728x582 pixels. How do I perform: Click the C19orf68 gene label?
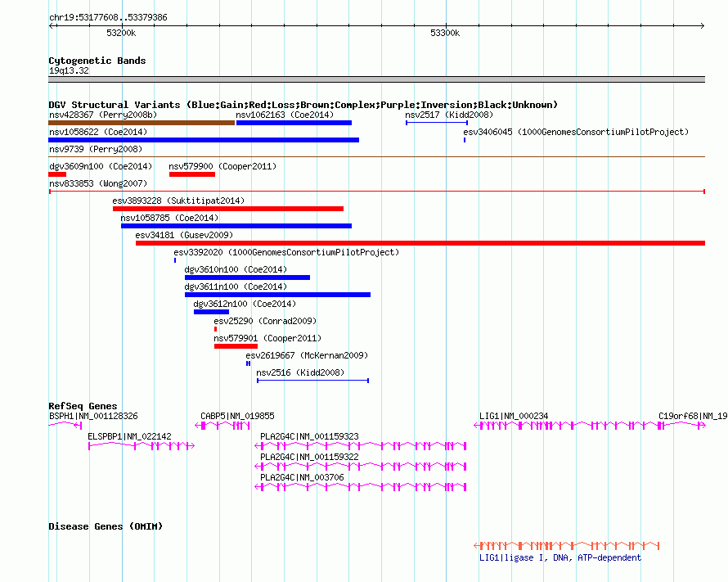pos(693,416)
